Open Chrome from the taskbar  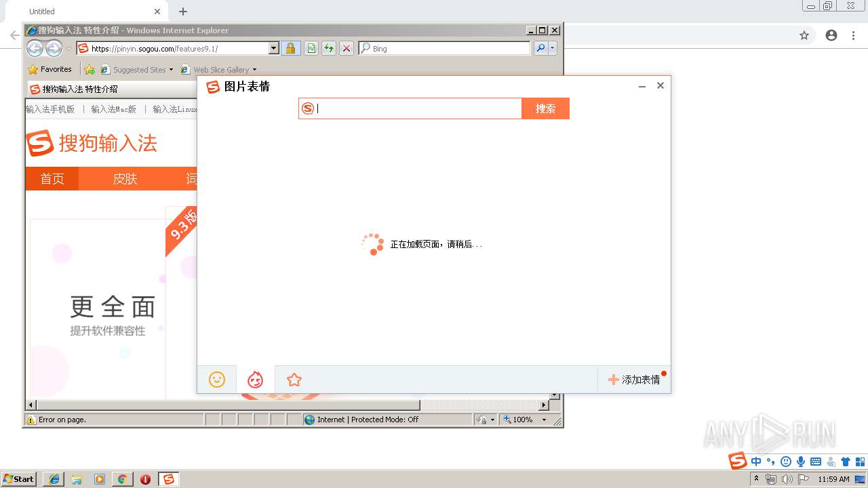[122, 479]
